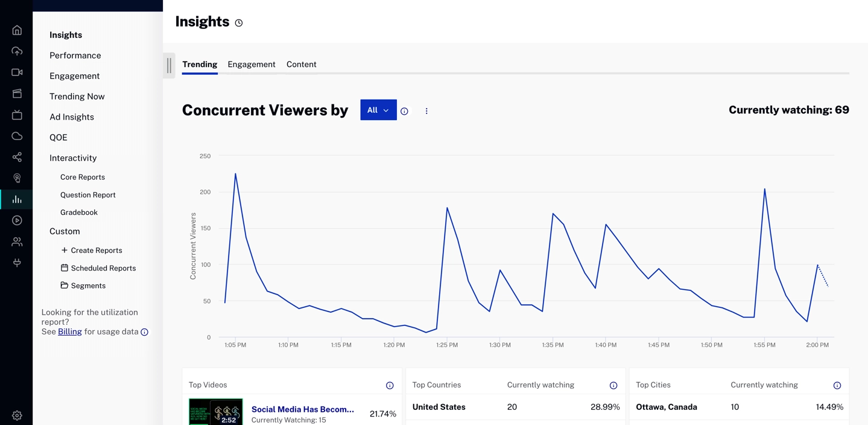Open the cloud upload icon
Image resolution: width=868 pixels, height=425 pixels.
[x=17, y=51]
